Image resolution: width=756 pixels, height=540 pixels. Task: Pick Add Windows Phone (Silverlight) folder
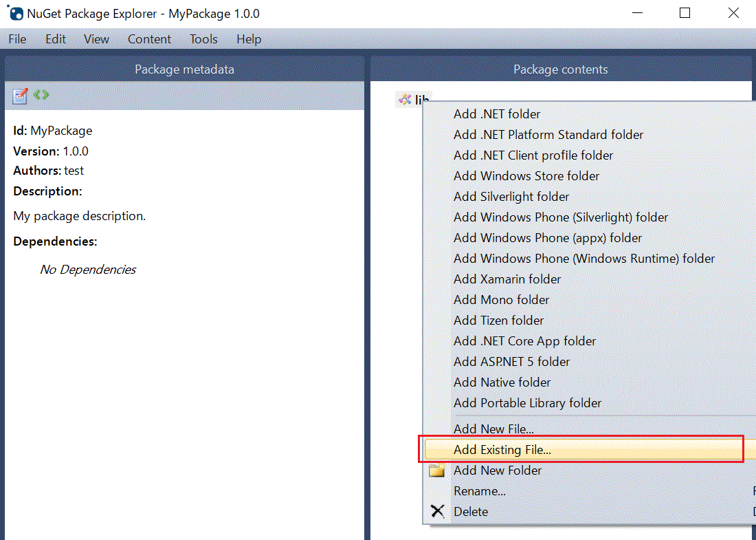point(589,217)
